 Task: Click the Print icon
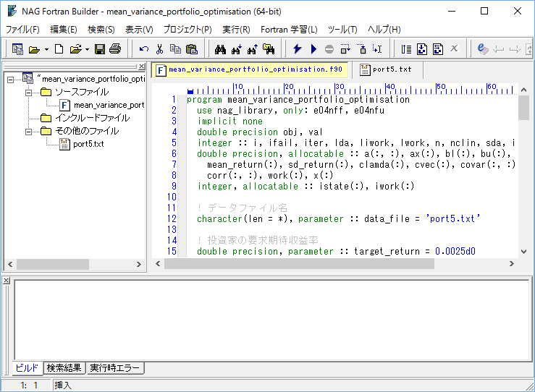click(115, 49)
